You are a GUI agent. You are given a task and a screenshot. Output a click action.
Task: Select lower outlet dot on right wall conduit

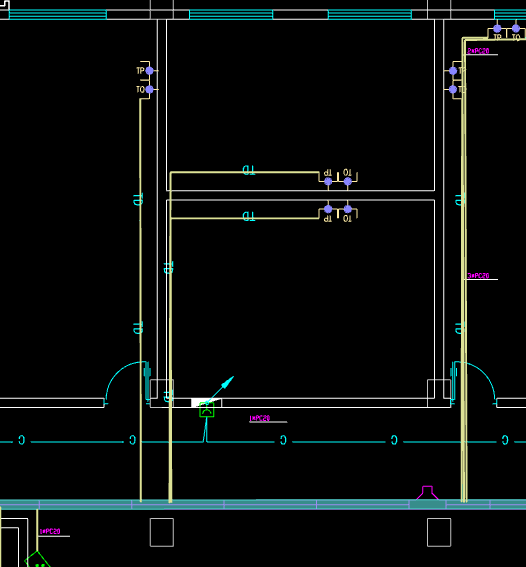click(453, 89)
